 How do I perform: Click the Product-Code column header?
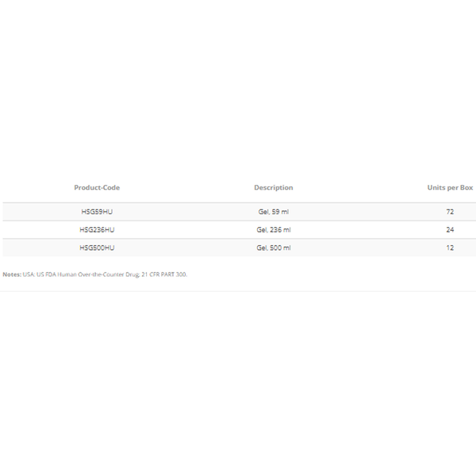tap(97, 188)
